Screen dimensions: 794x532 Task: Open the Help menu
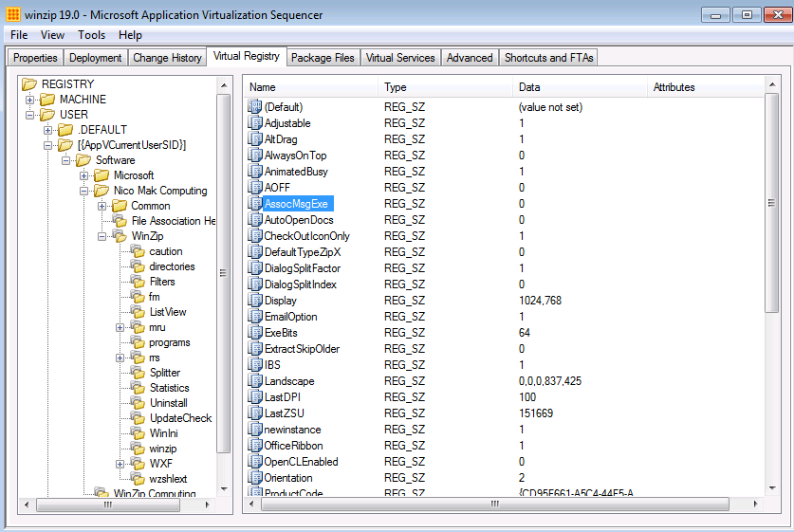130,35
